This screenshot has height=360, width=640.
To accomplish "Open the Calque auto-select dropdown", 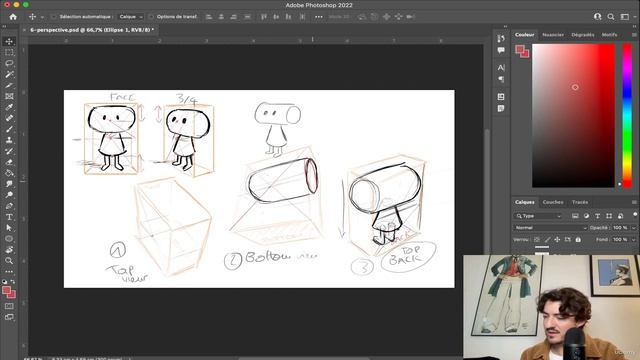I will [131, 17].
